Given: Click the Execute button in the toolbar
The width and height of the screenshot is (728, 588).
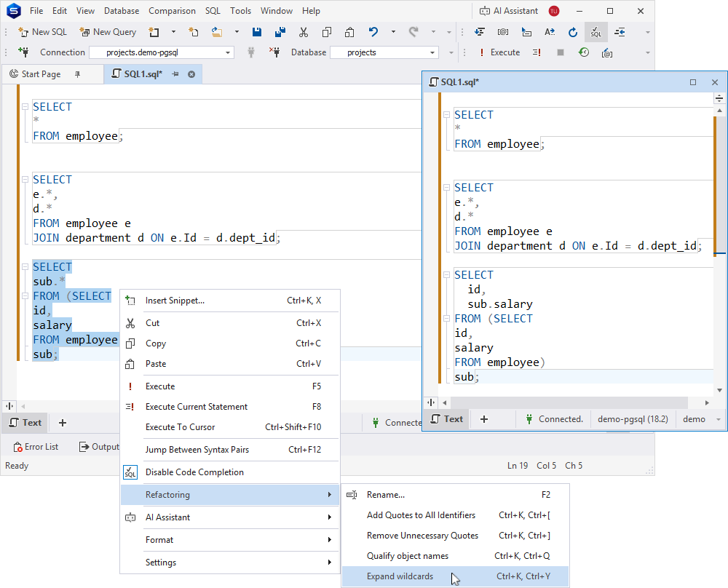Looking at the screenshot, I should coord(499,52).
